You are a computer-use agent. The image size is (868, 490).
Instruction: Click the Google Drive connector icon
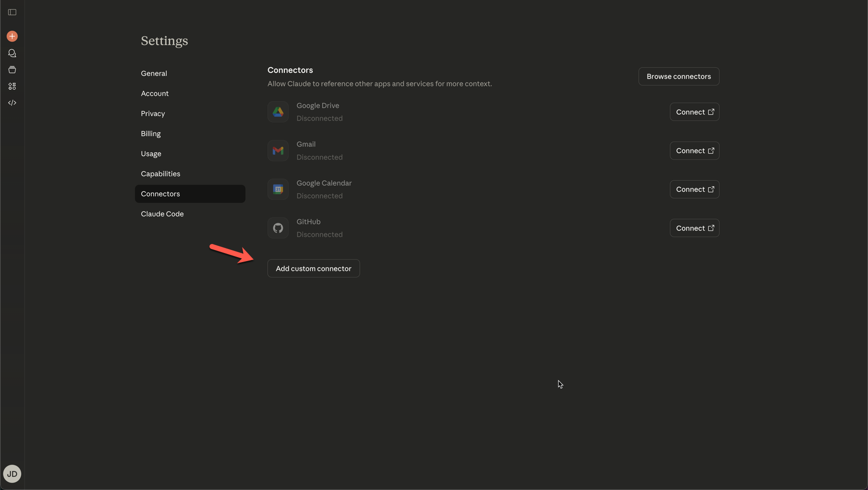click(x=278, y=112)
